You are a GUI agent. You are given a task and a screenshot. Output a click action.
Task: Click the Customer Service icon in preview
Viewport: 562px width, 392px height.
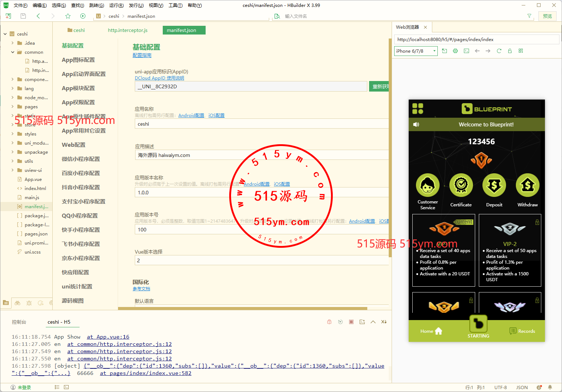click(x=428, y=185)
